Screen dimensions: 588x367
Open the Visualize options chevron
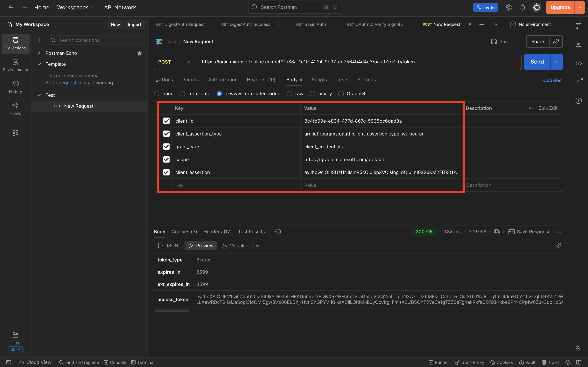pyautogui.click(x=257, y=246)
